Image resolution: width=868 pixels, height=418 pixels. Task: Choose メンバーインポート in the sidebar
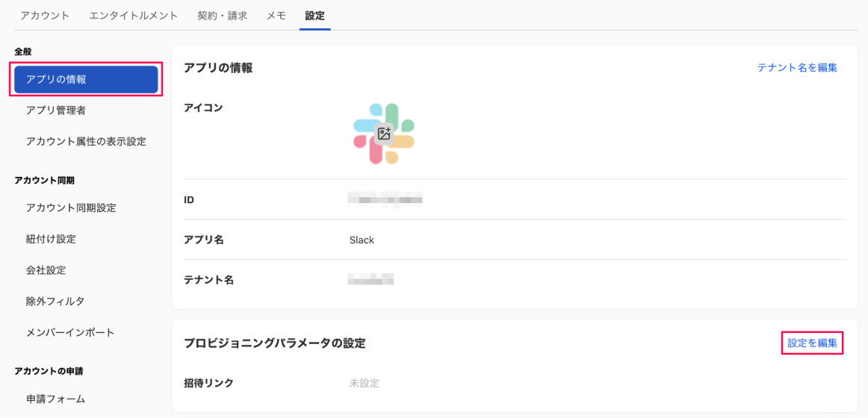tap(70, 332)
